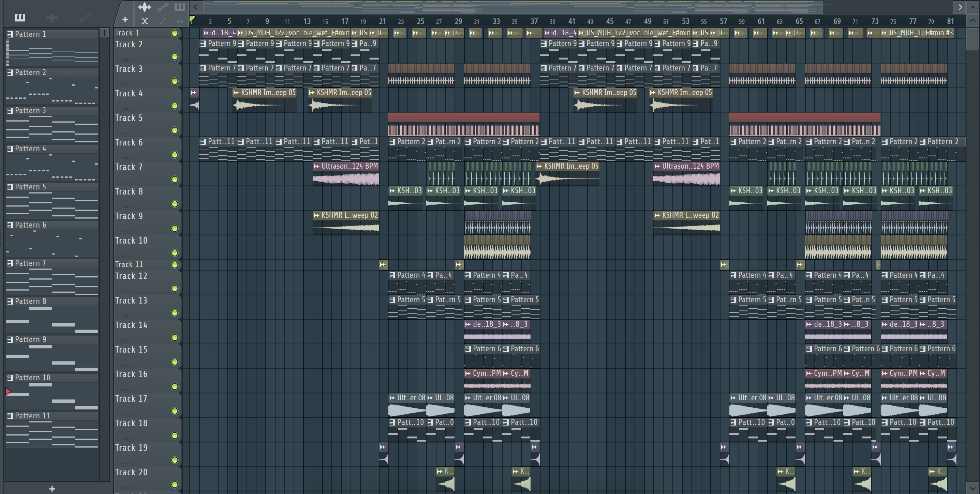This screenshot has height=494, width=980.
Task: Click the up arrow of the vertical scrollbar
Action: click(x=973, y=20)
